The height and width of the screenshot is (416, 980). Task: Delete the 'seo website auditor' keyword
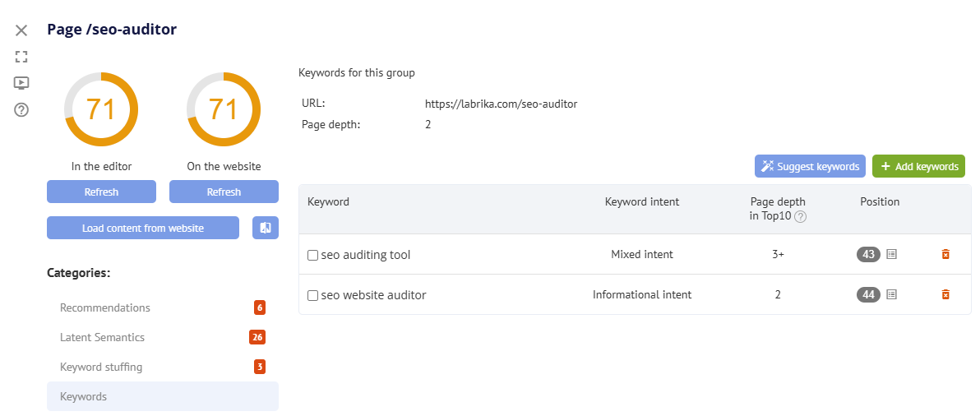click(x=945, y=294)
